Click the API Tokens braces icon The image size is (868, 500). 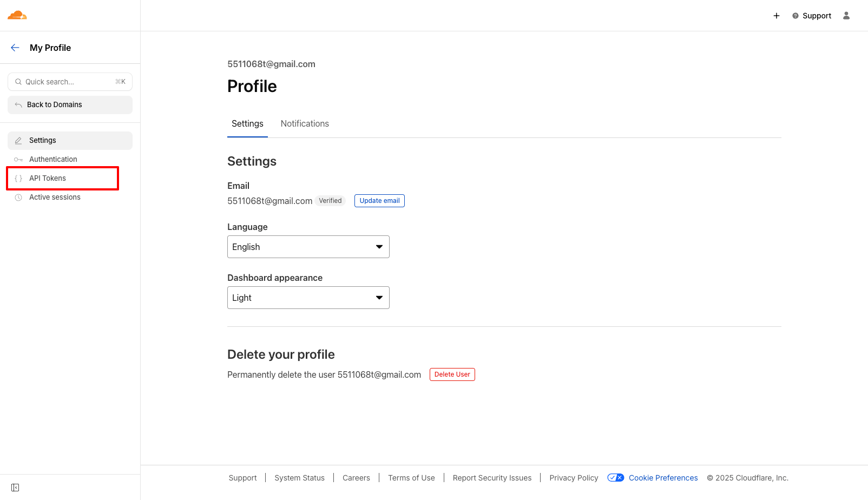[x=18, y=179]
